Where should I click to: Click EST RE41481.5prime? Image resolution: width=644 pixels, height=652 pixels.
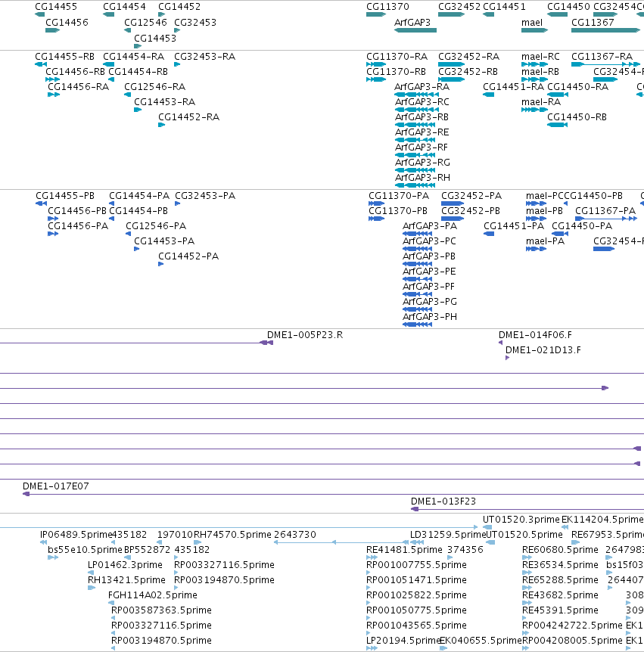(x=372, y=557)
